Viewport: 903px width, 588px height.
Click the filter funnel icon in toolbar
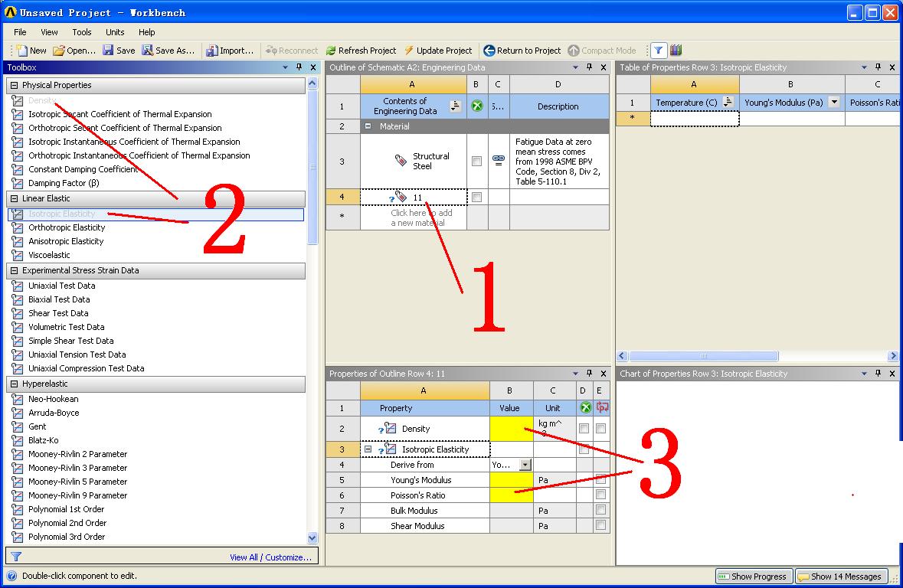[658, 51]
